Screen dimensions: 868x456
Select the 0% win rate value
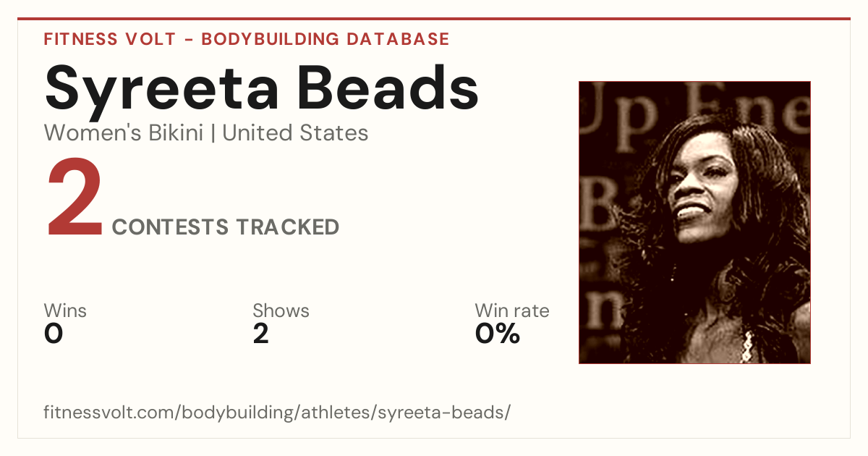(x=498, y=334)
